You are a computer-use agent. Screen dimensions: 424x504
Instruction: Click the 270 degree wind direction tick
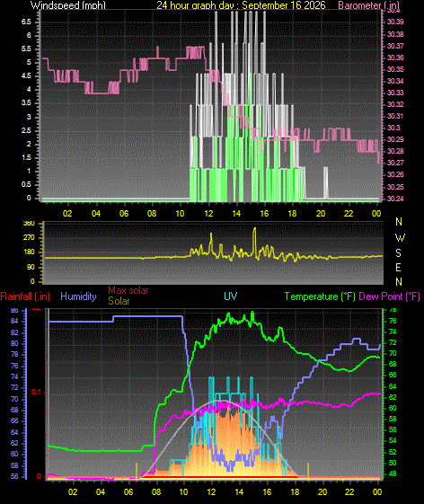pos(29,238)
